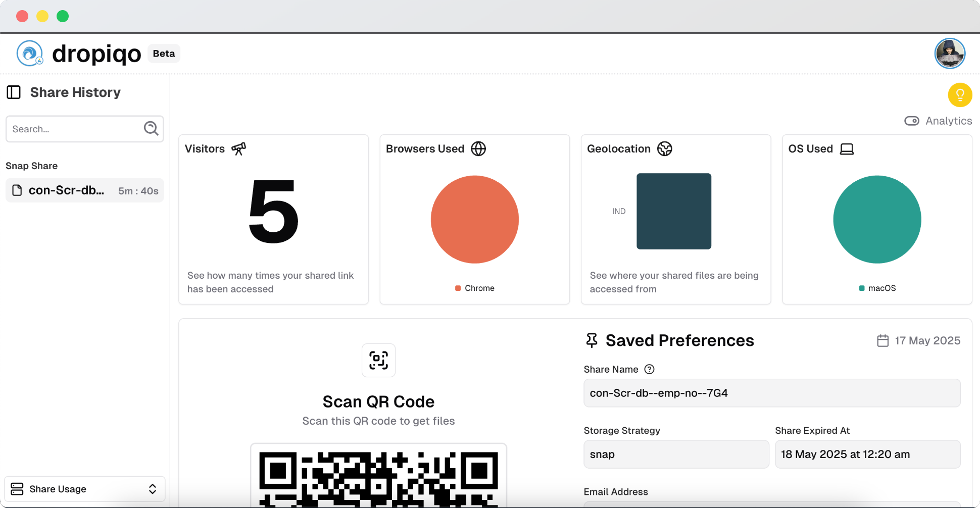Viewport: 980px width, 508px height.
Task: Click the Email Address label
Action: (x=616, y=492)
